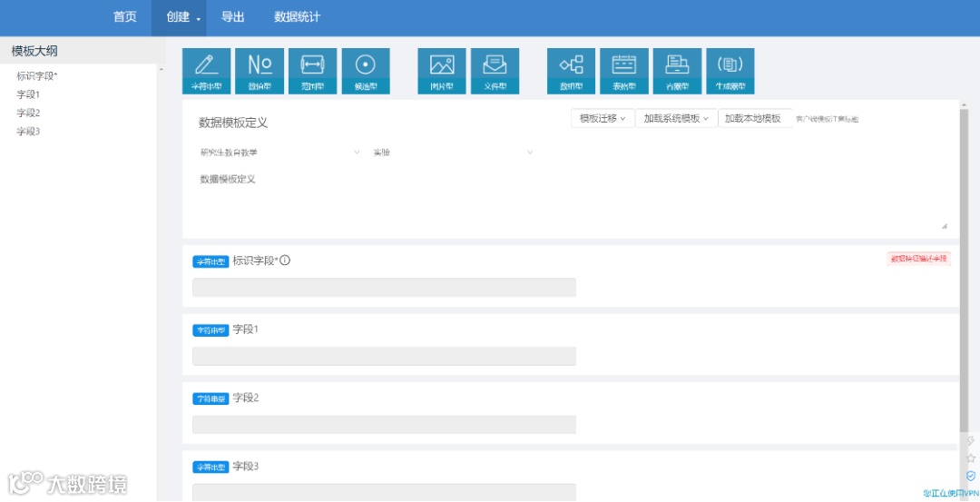
Task: Click the 模板大纲 panel heading
Action: pos(34,51)
